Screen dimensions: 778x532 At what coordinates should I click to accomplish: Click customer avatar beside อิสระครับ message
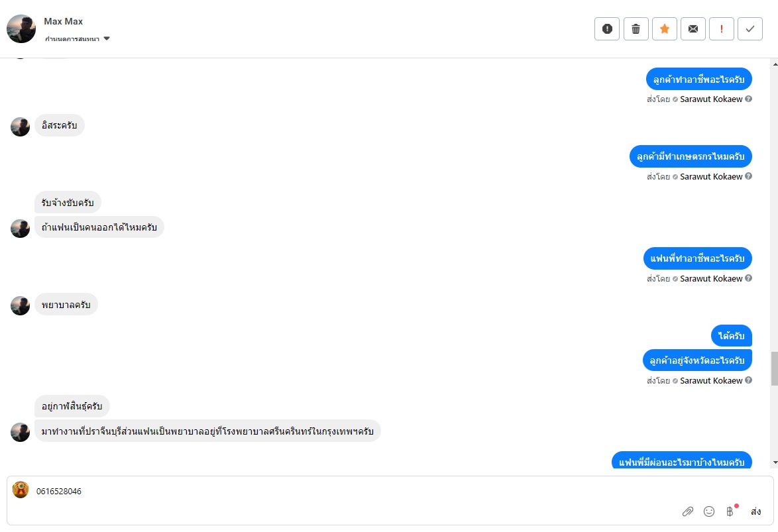click(21, 127)
